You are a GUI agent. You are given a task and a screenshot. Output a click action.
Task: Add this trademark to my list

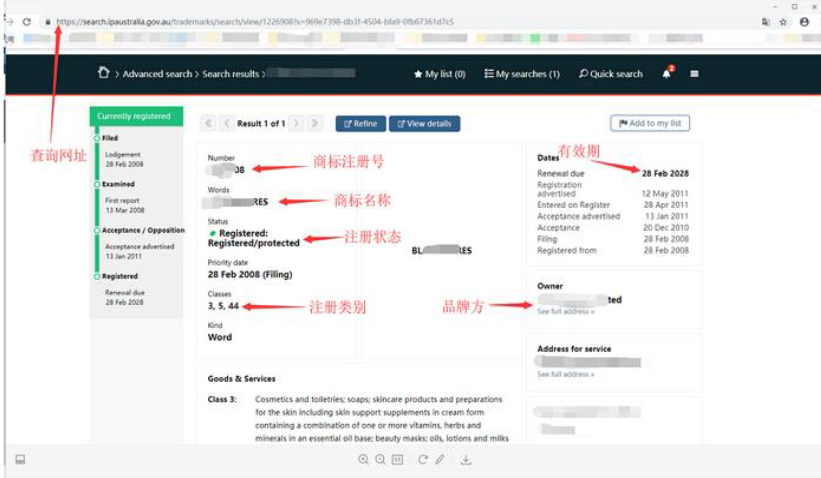click(x=650, y=123)
